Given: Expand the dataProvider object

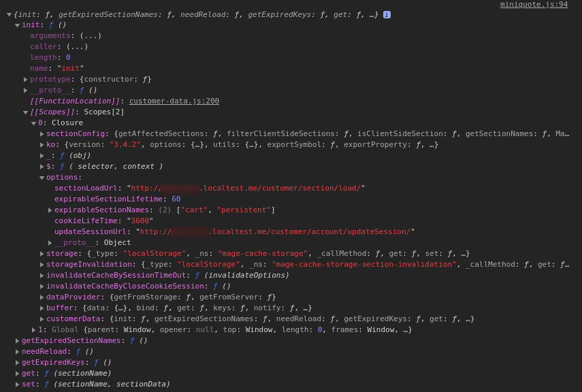Looking at the screenshot, I should (x=42, y=297).
